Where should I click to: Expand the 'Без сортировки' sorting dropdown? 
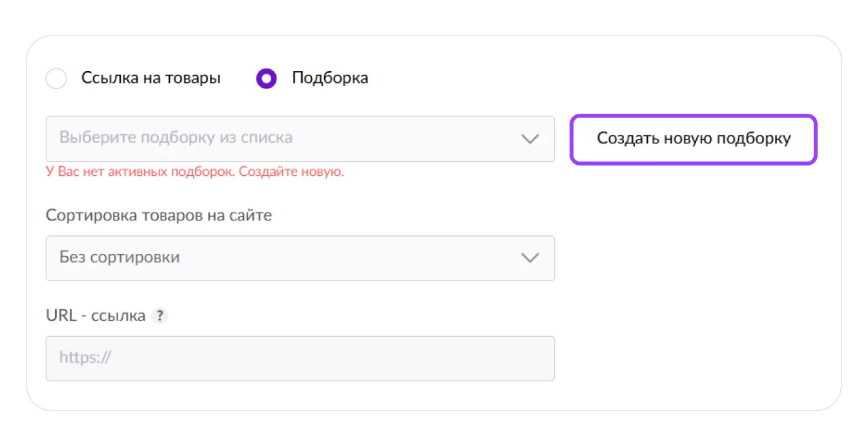click(x=300, y=258)
